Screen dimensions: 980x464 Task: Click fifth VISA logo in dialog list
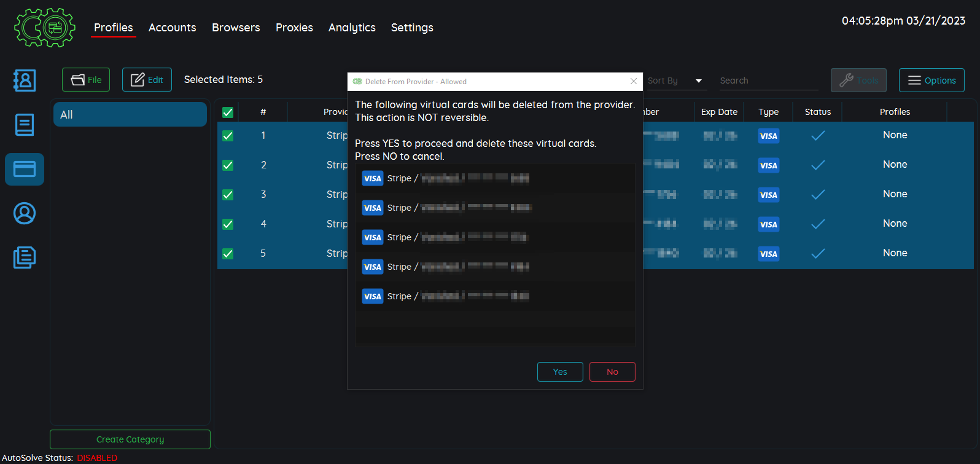[x=373, y=296]
